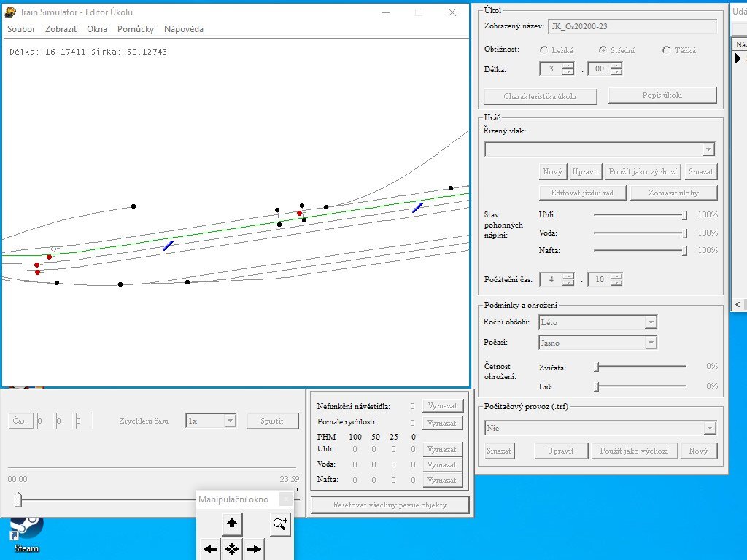Click Vymazat in the Voda row
Image resolution: width=747 pixels, height=560 pixels.
(x=442, y=464)
